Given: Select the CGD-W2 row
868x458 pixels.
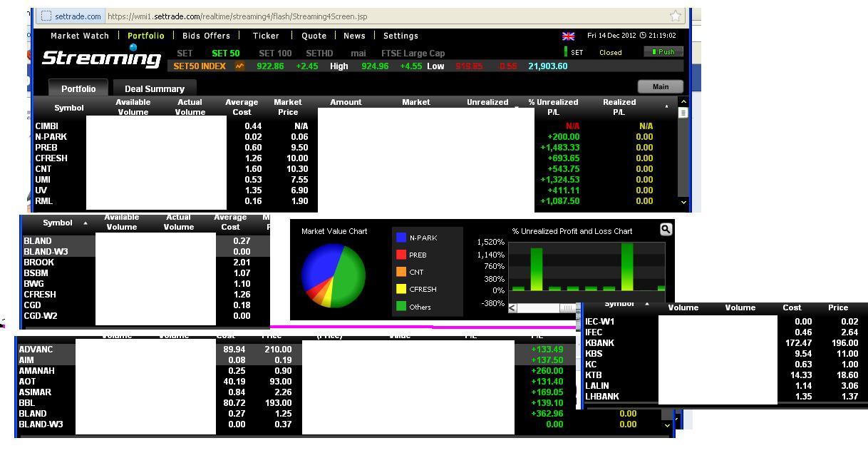Looking at the screenshot, I should coord(146,315).
